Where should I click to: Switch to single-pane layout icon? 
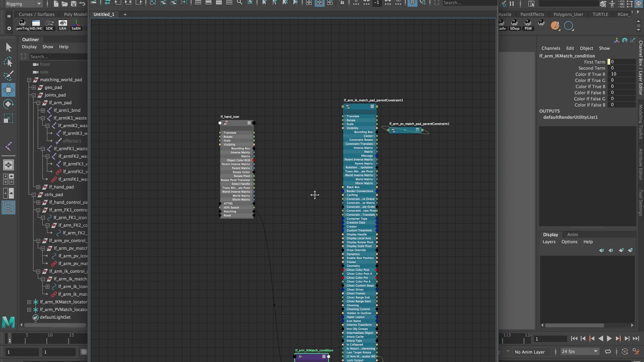tap(9, 165)
